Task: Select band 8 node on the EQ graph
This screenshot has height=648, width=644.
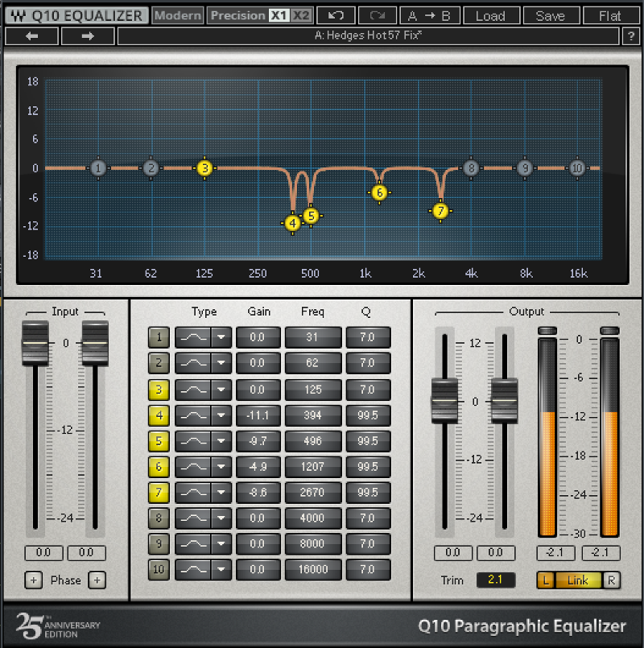Action: tap(471, 168)
